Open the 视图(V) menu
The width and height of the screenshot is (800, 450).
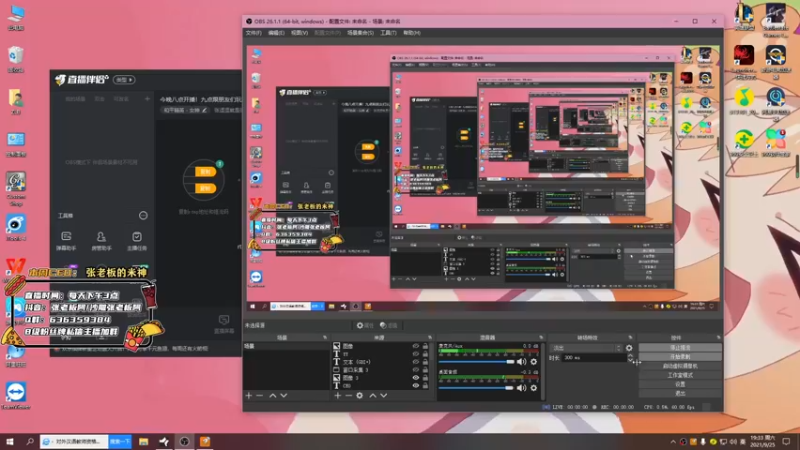pos(299,33)
